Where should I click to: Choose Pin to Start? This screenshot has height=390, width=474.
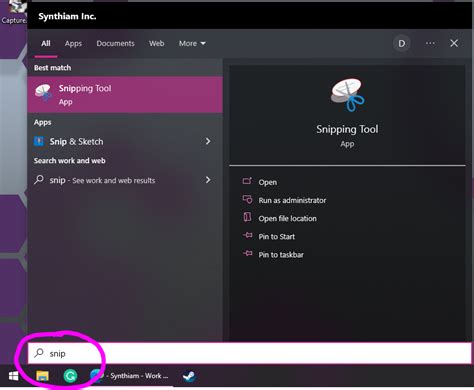coord(277,237)
